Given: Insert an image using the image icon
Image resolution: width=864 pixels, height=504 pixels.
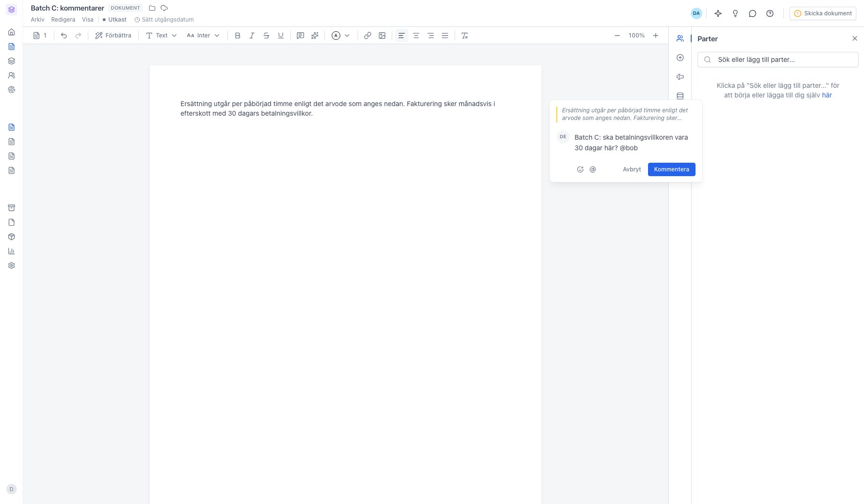Looking at the screenshot, I should [382, 36].
